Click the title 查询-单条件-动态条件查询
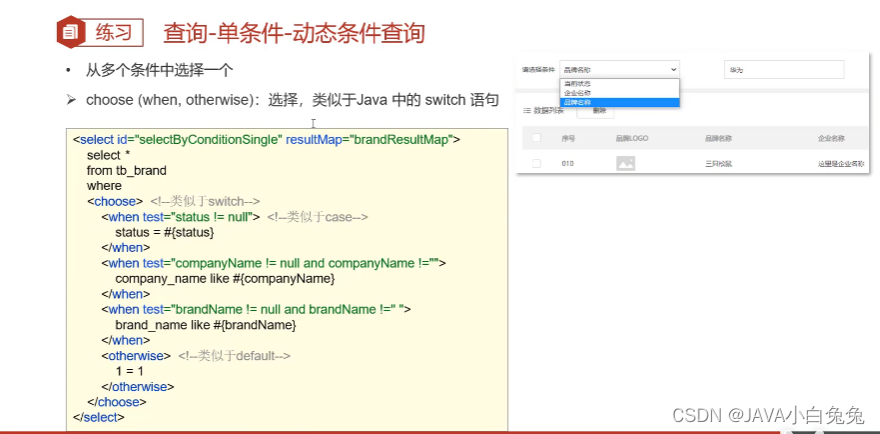 tap(294, 34)
